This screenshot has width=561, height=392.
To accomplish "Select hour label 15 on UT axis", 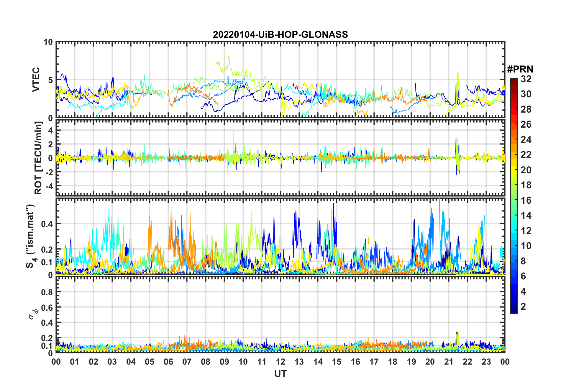I will [x=337, y=362].
